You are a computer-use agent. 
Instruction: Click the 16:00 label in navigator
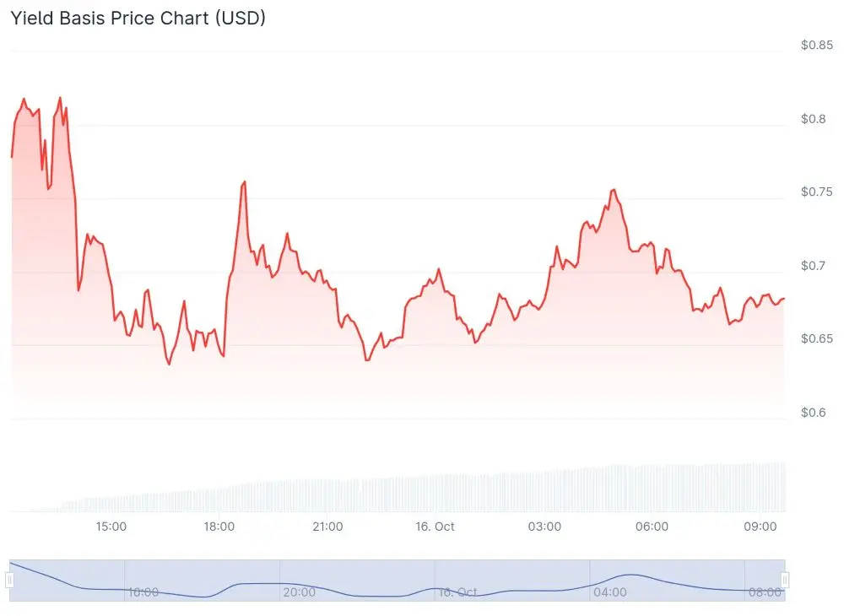pos(143,592)
